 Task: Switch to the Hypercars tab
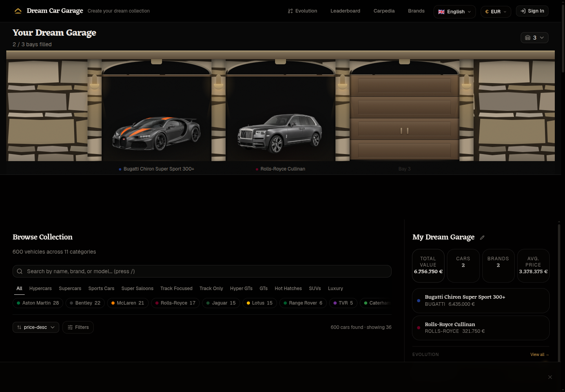pos(40,289)
